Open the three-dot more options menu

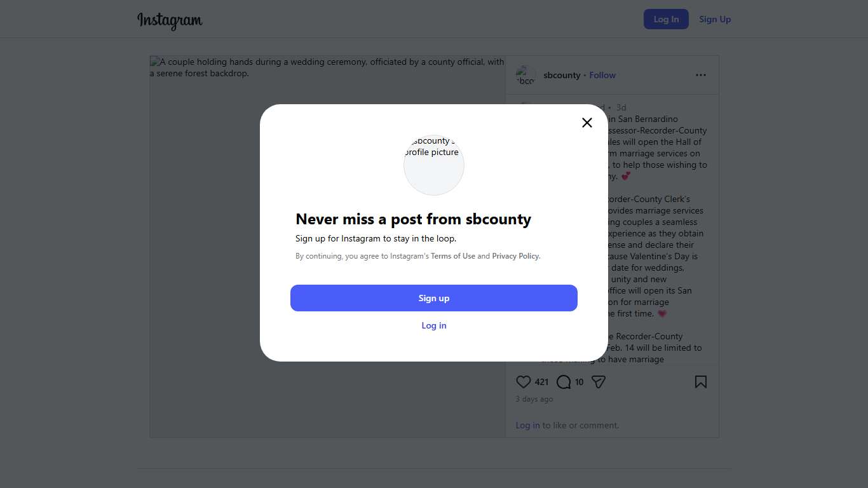(701, 75)
